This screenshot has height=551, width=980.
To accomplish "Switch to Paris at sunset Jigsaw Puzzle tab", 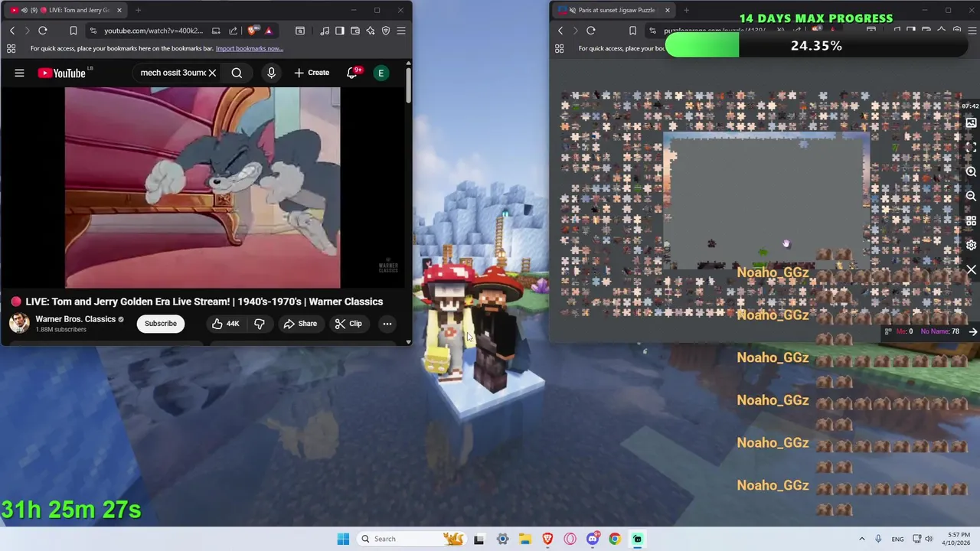I will point(612,10).
